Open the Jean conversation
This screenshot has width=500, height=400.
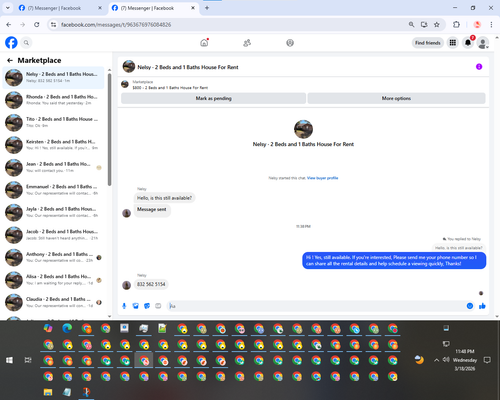click(54, 167)
